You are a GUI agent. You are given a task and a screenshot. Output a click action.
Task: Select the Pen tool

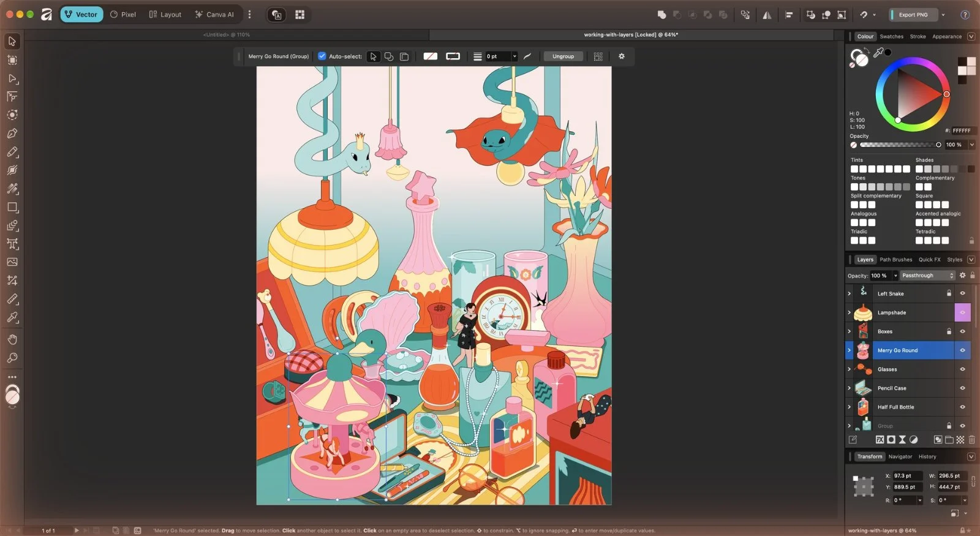(x=12, y=134)
